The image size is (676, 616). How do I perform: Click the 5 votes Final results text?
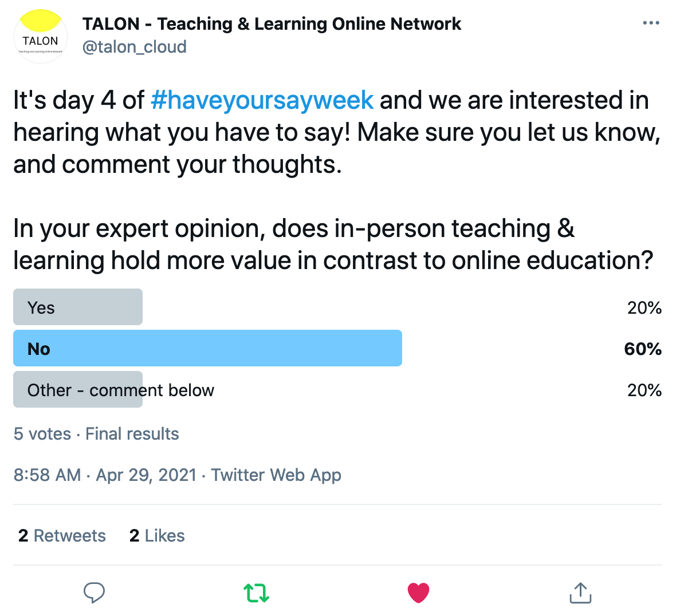pos(96,434)
